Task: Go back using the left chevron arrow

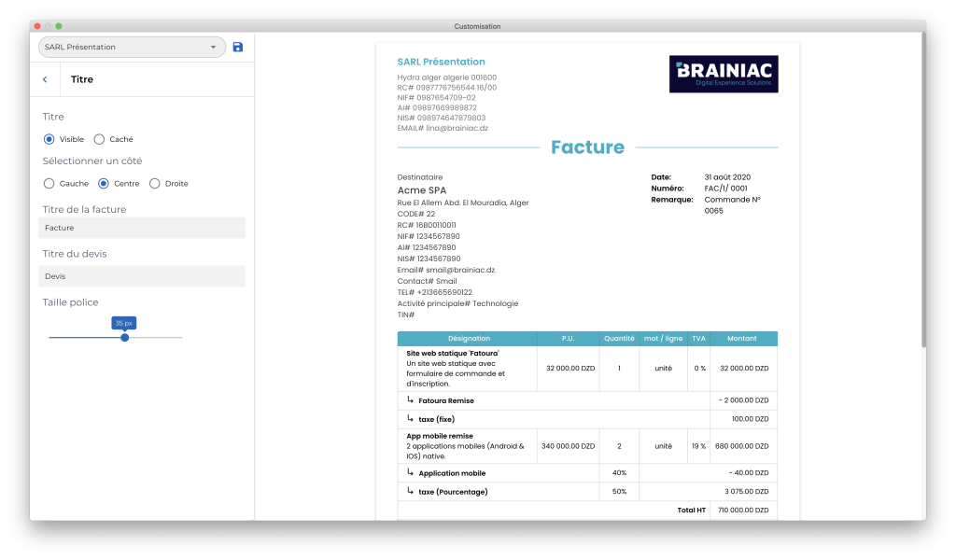Action: (45, 79)
